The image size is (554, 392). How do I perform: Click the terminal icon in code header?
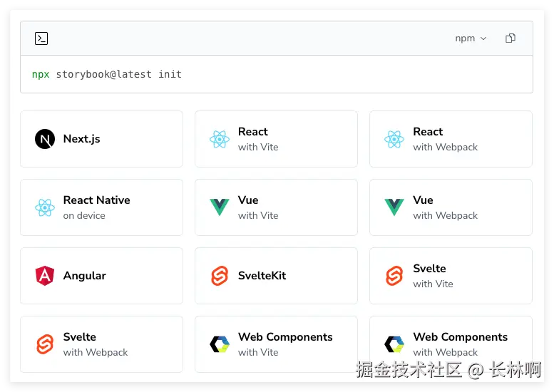click(x=41, y=38)
